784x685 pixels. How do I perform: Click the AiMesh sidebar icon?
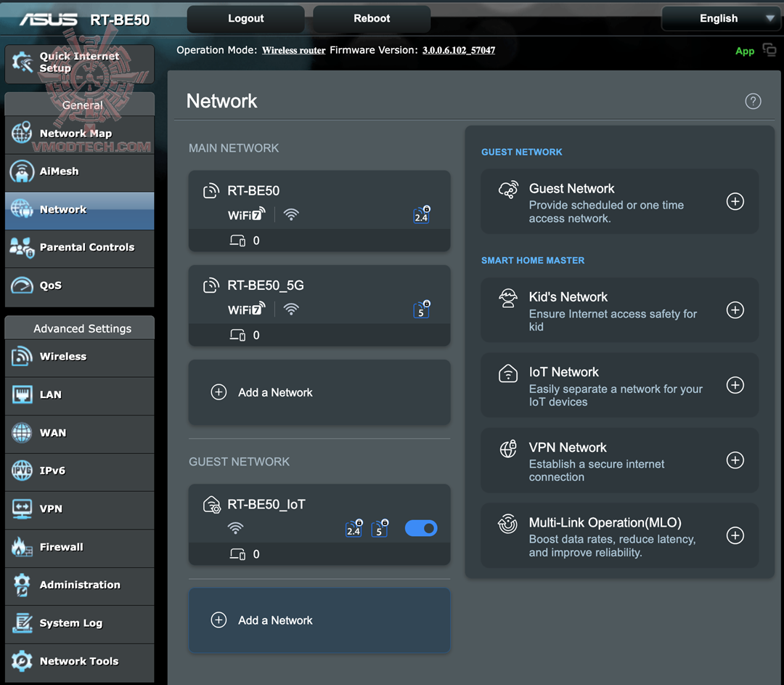22,171
